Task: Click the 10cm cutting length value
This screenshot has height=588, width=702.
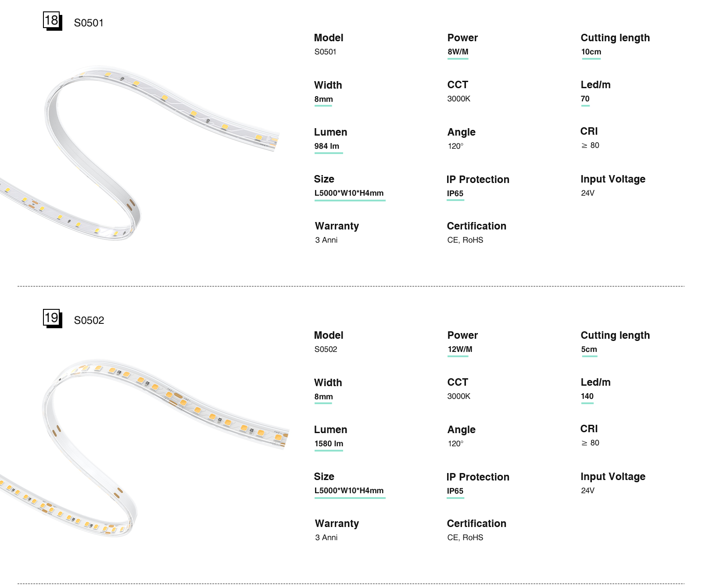Action: tap(591, 52)
